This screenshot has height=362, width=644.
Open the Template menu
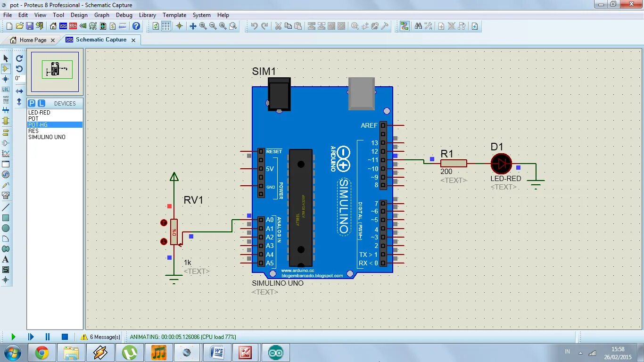tap(174, 15)
